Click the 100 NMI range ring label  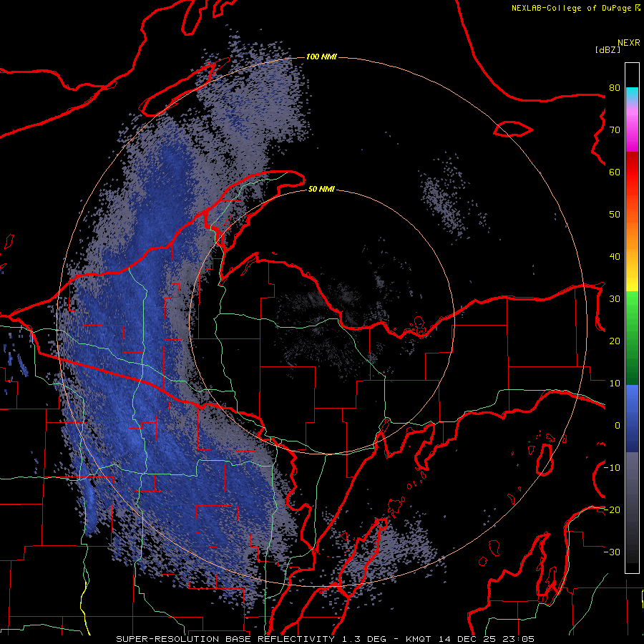click(x=321, y=57)
